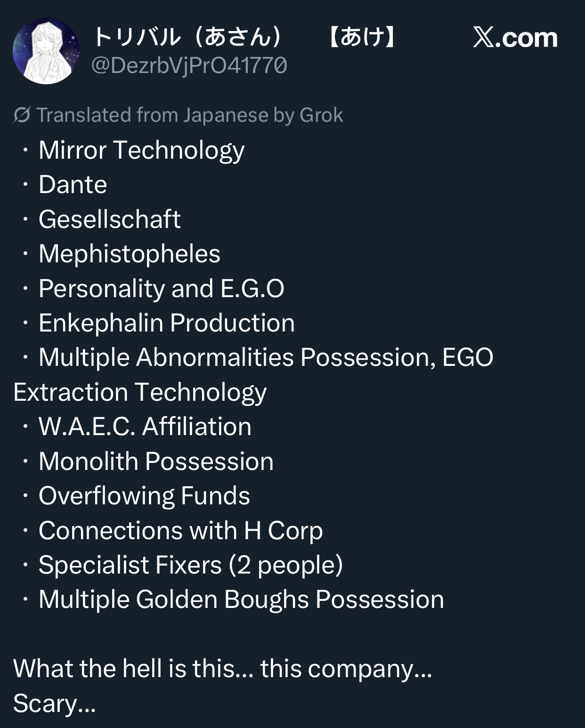The height and width of the screenshot is (728, 585).
Task: Open the @DezrbVjPrO41770 handle
Action: tap(189, 65)
